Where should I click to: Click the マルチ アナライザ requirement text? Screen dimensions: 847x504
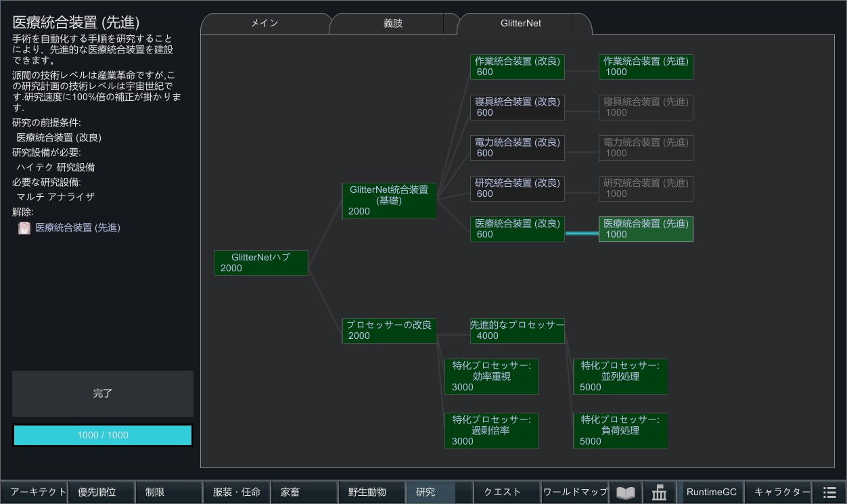click(55, 197)
